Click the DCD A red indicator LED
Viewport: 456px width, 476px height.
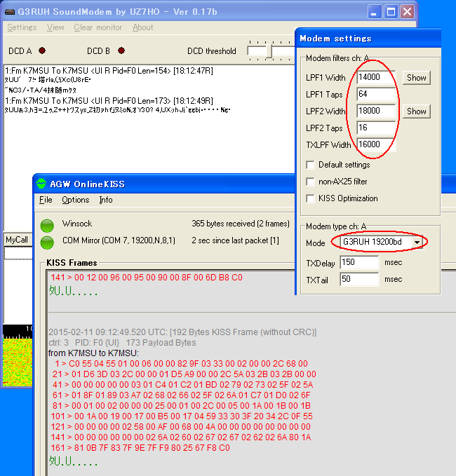tap(42, 50)
